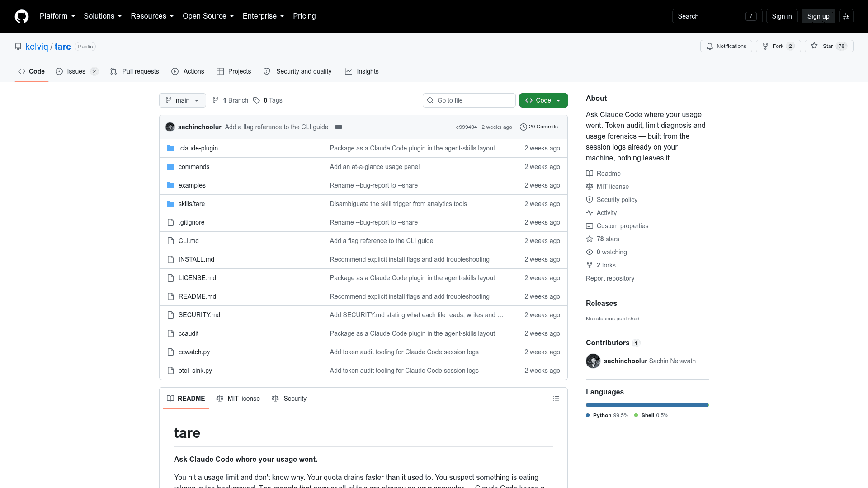Switch to the Issues tab

pyautogui.click(x=77, y=71)
